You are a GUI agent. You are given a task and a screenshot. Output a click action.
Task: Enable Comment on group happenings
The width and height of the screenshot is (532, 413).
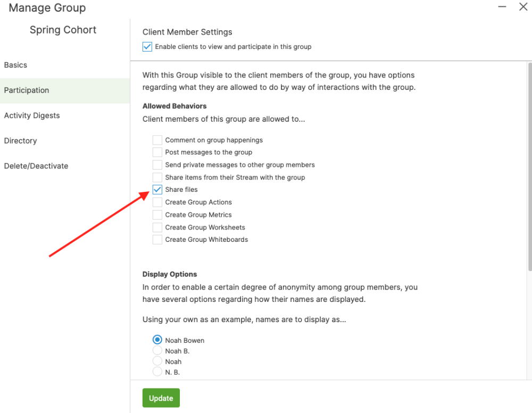tap(157, 140)
